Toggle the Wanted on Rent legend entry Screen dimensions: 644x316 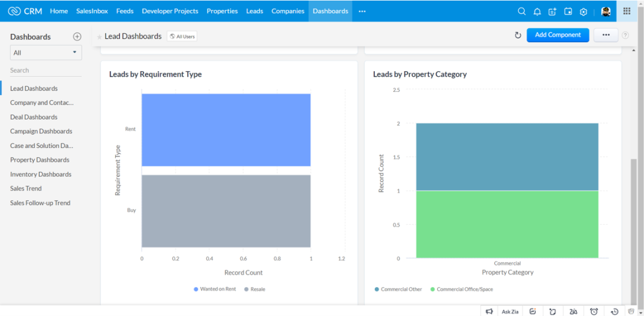(215, 289)
